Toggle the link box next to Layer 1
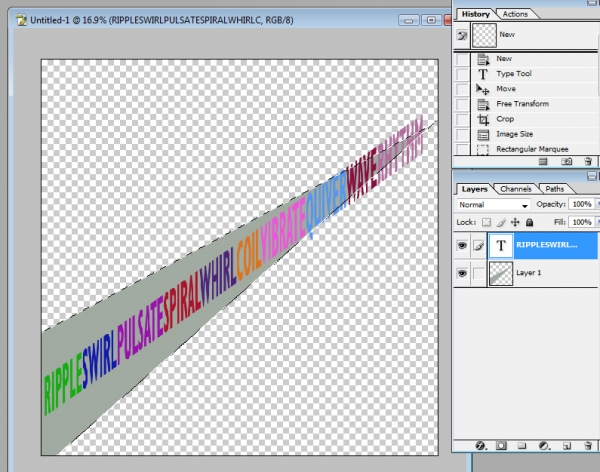The image size is (600, 472). click(x=479, y=273)
